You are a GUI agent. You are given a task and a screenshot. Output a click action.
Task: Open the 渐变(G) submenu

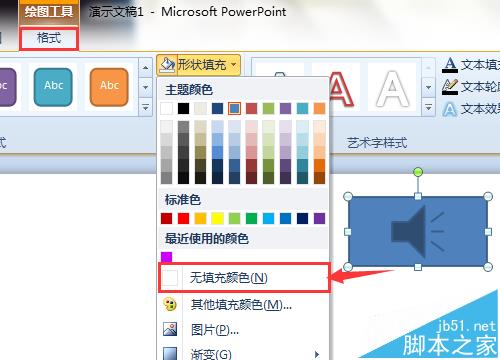(x=244, y=353)
